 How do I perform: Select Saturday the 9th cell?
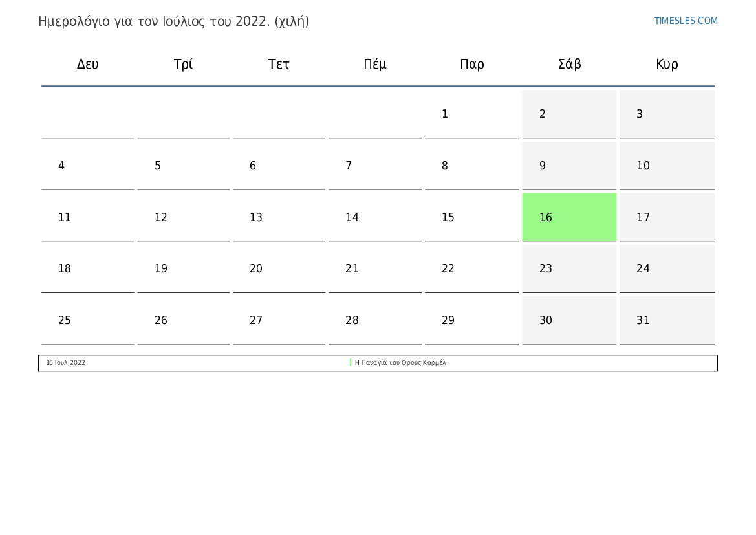click(x=569, y=166)
